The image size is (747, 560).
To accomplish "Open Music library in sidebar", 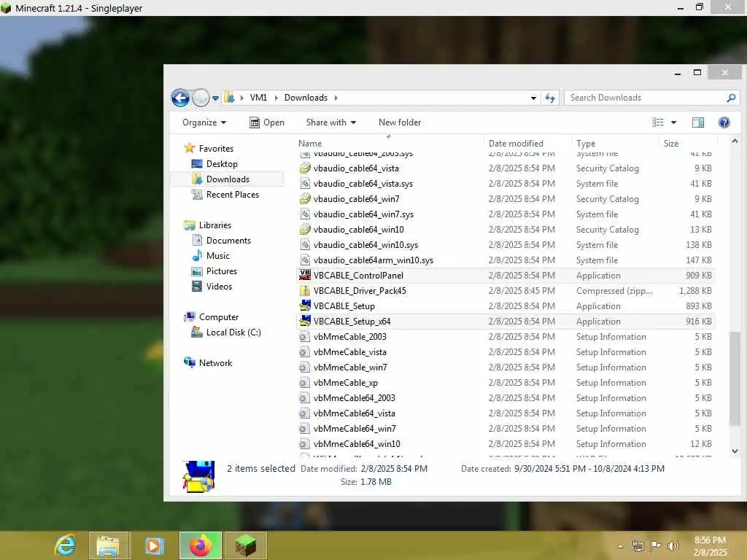I will tap(217, 256).
